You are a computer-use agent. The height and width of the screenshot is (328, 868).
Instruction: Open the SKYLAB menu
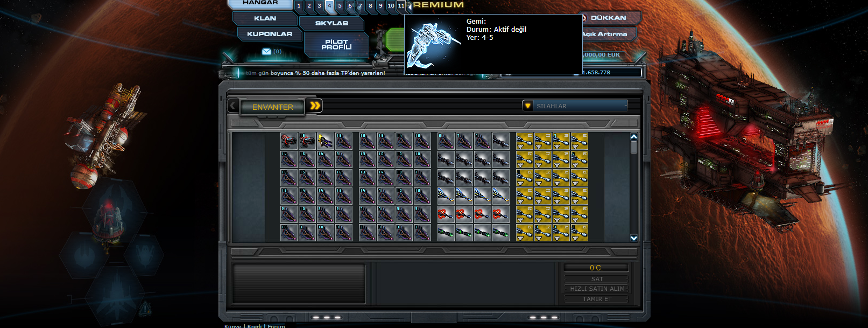tap(331, 23)
